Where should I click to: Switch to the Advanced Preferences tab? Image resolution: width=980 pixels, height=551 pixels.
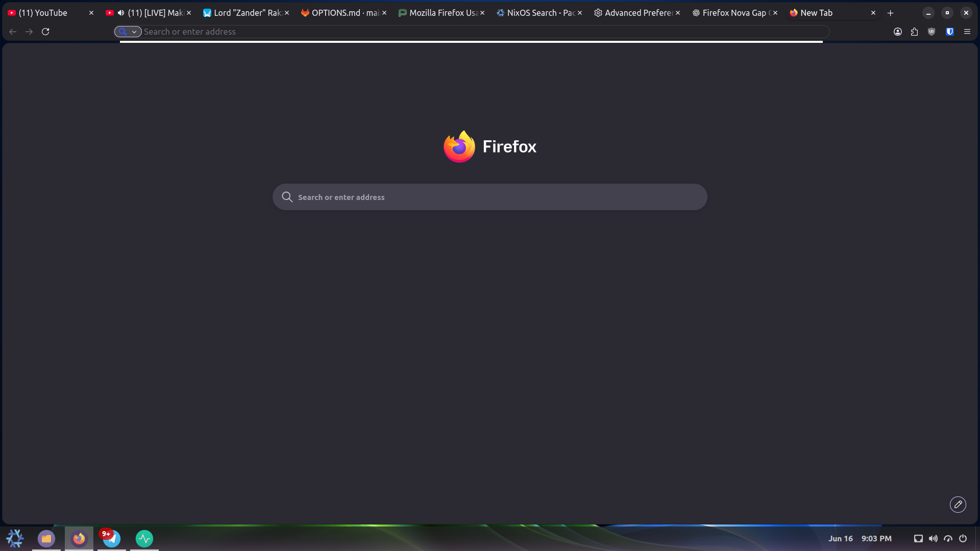638,13
